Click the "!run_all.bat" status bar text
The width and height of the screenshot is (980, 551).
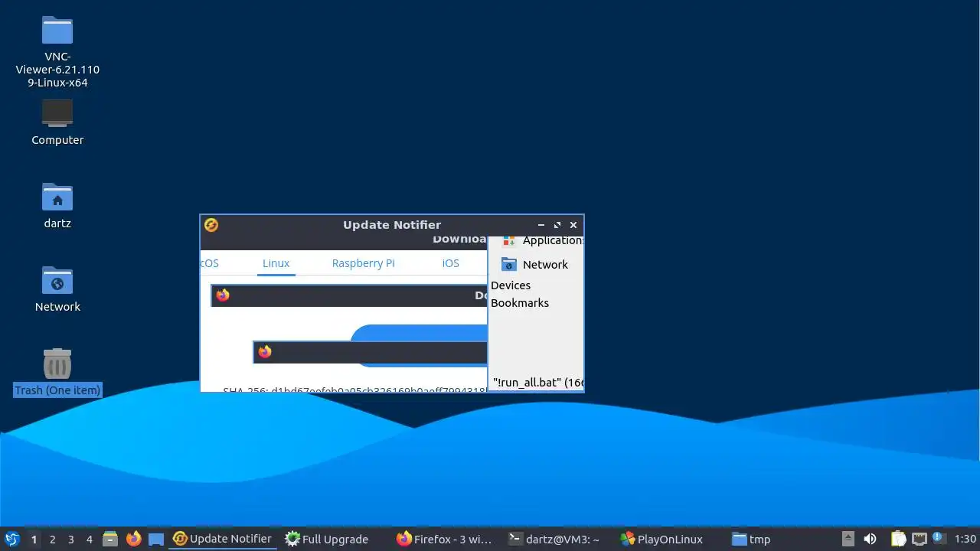click(x=537, y=383)
